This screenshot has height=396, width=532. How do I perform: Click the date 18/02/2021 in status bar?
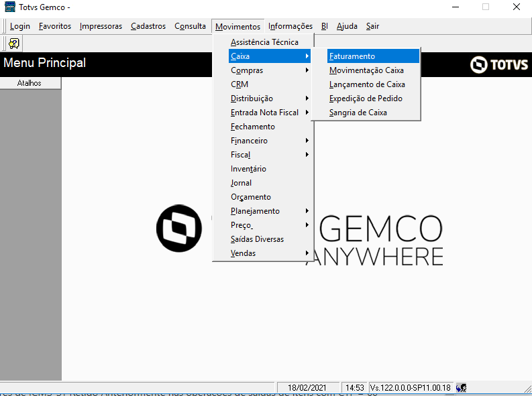pos(307,387)
